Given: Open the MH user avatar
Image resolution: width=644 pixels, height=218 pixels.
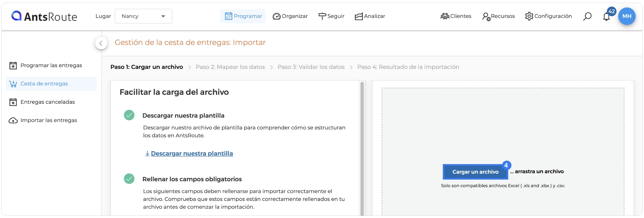Looking at the screenshot, I should click(x=627, y=16).
